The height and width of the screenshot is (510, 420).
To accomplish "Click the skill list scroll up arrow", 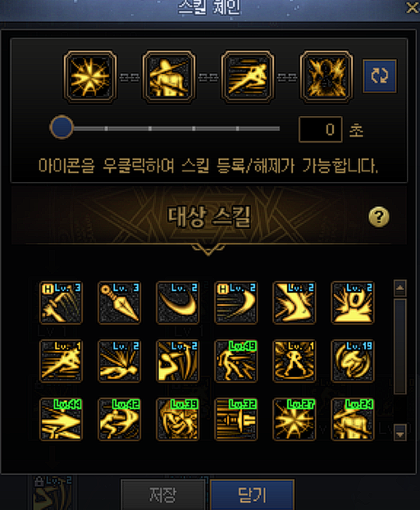I will point(400,288).
